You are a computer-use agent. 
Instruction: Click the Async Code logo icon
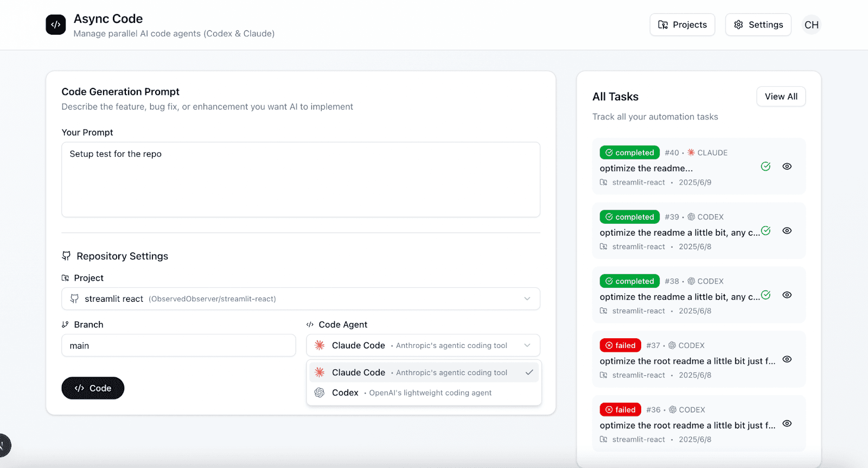pyautogui.click(x=56, y=24)
